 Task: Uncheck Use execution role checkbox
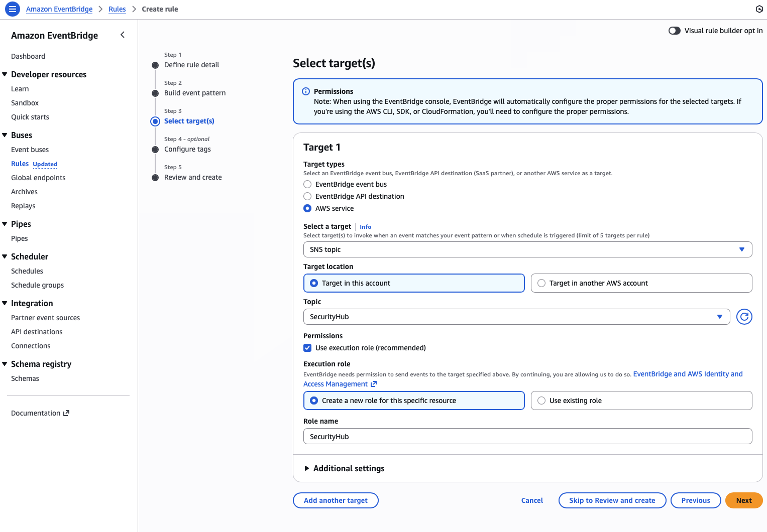(x=307, y=348)
